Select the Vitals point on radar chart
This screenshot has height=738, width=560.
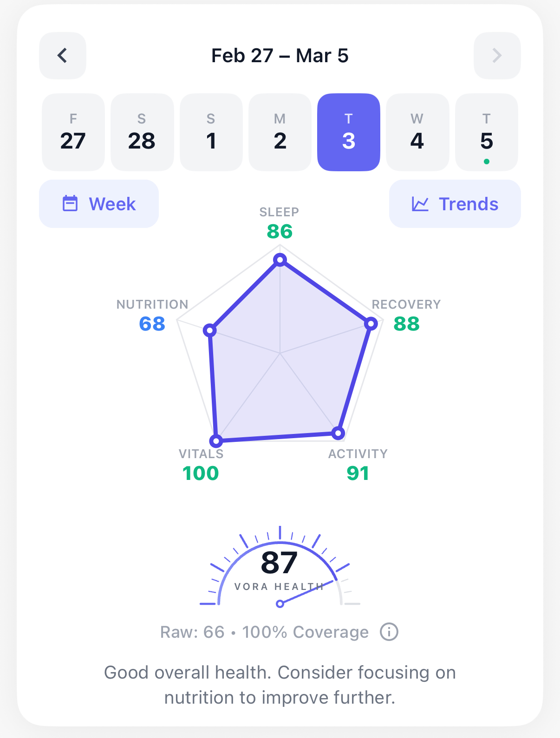click(216, 440)
